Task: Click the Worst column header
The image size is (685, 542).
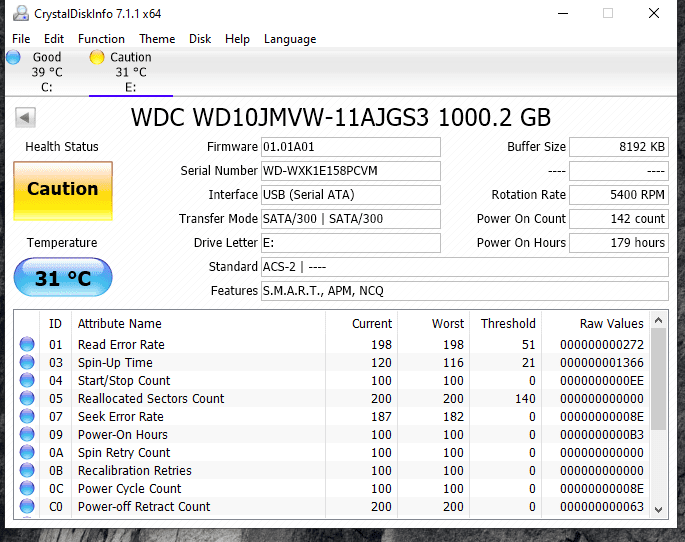Action: pos(433,324)
